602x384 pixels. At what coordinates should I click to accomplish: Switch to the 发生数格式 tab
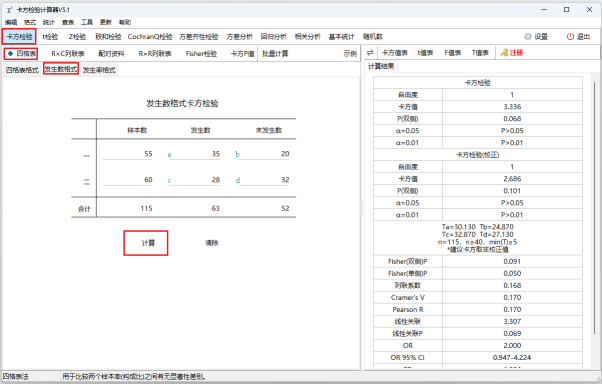pos(61,69)
